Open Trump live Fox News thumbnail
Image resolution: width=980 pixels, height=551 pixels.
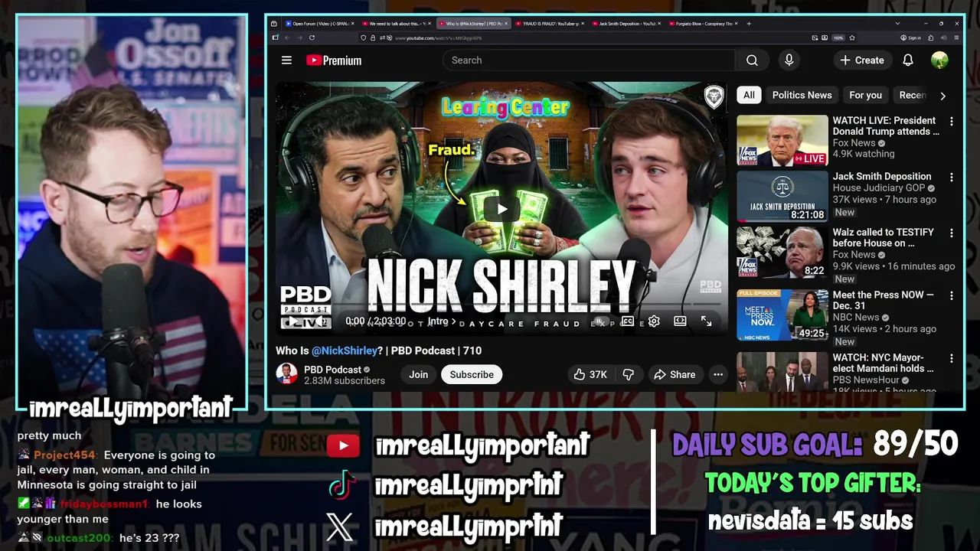point(782,141)
